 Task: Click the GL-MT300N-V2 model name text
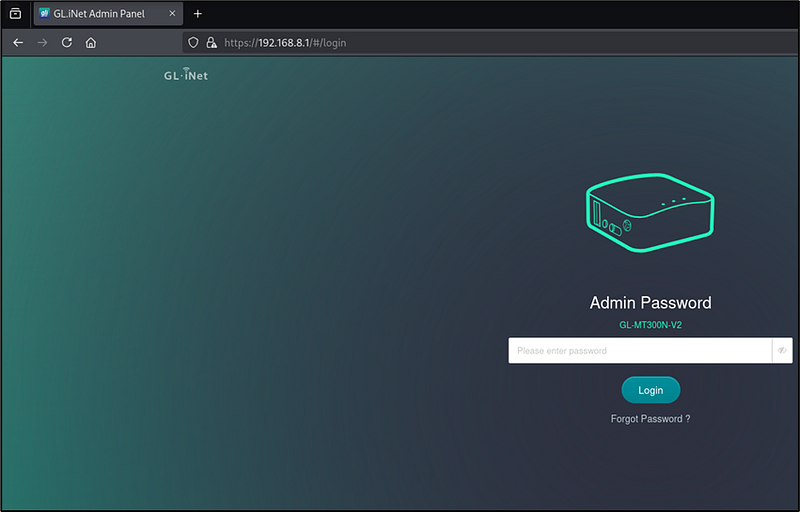coord(651,325)
